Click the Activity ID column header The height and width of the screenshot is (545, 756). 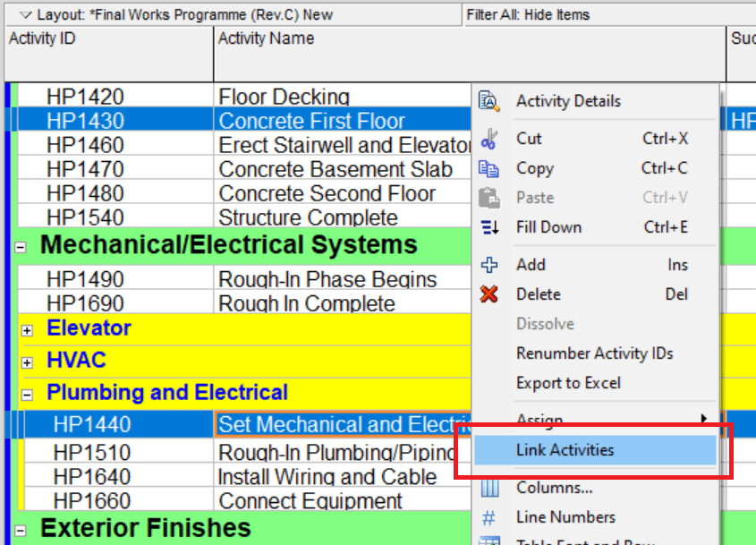[109, 54]
